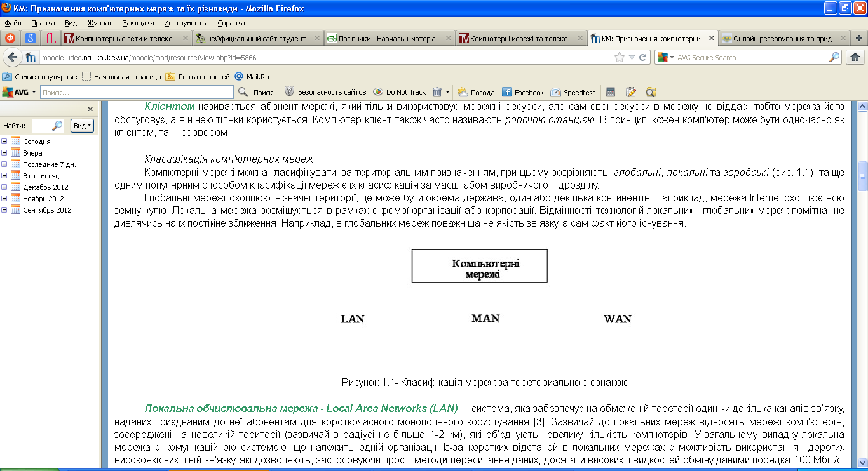Open Начальная страница bookmark
This screenshot has height=471, width=868.
(121, 76)
